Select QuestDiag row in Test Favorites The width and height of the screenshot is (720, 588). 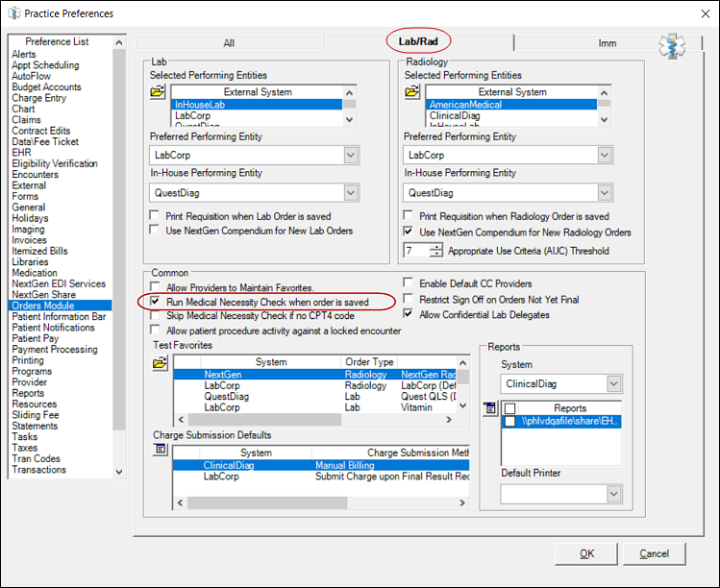click(315, 397)
